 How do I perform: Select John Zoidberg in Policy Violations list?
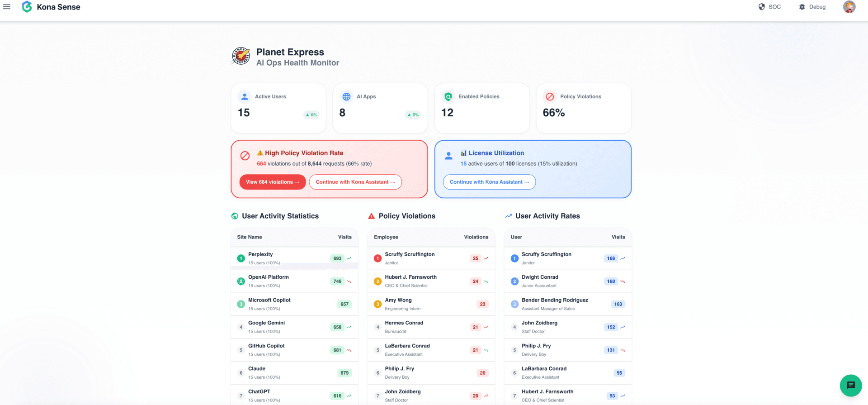[431, 395]
